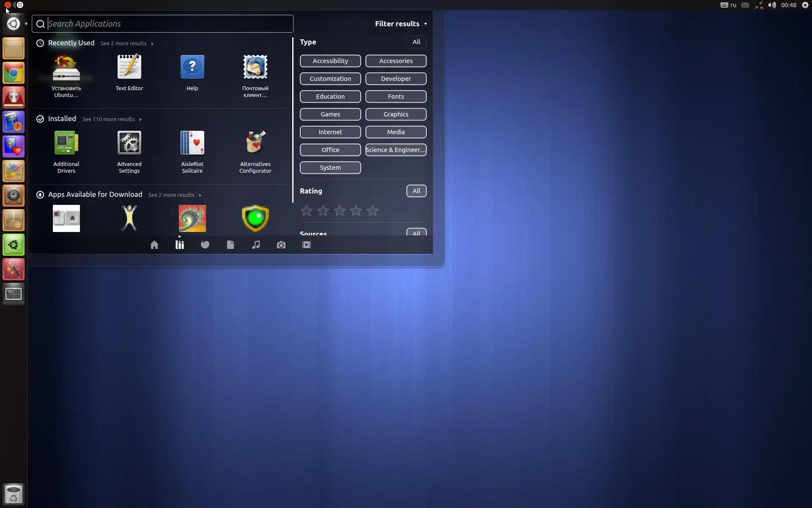
Task: Open AisleRiot Solitaire app
Action: pyautogui.click(x=192, y=143)
